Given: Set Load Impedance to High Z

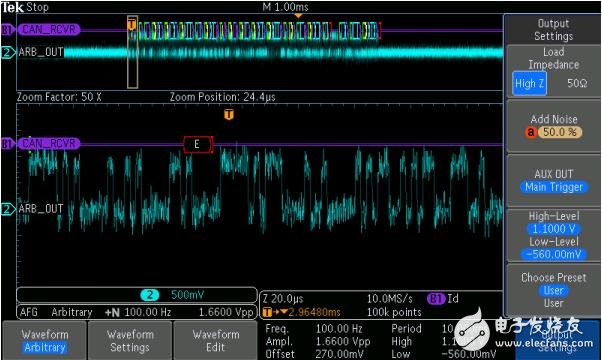Looking at the screenshot, I should pos(529,83).
